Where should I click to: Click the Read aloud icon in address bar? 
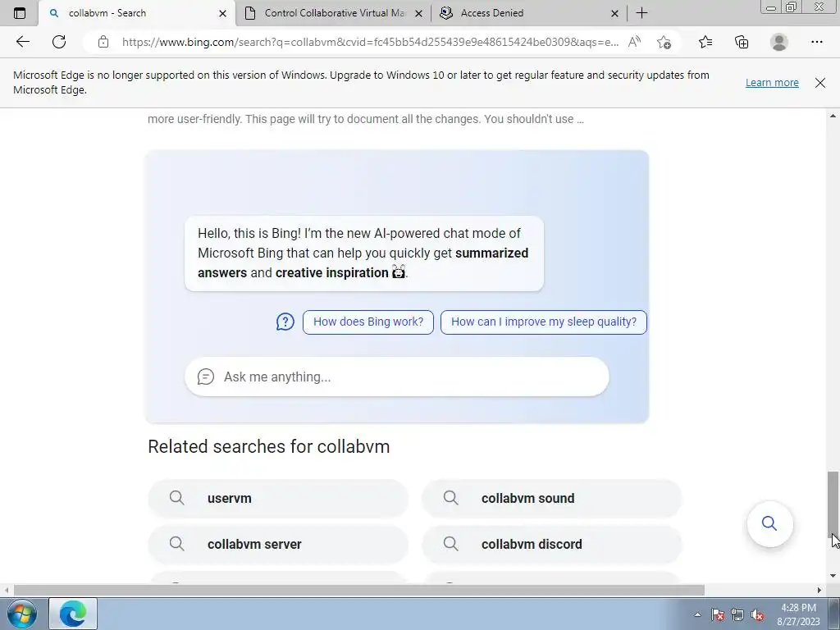pyautogui.click(x=634, y=42)
